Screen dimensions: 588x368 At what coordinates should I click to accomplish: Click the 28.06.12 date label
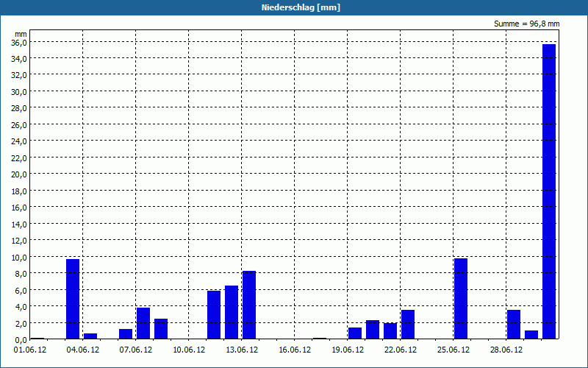(x=506, y=350)
